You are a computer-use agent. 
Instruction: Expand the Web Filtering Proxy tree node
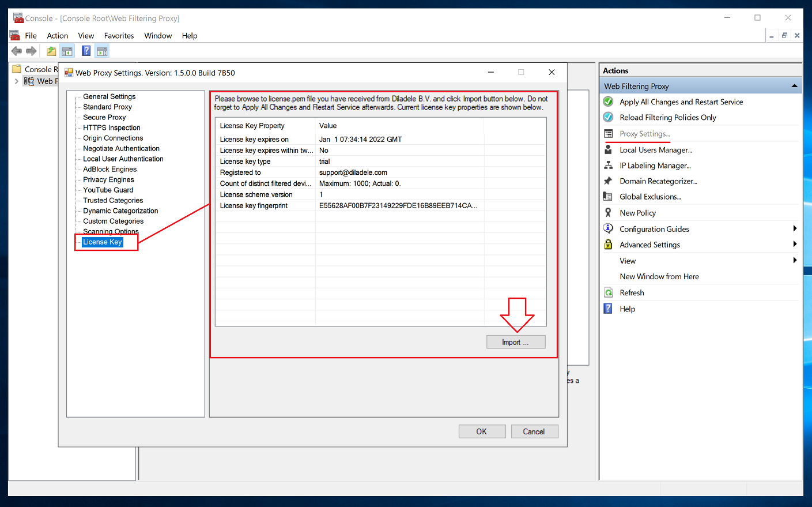[16, 81]
